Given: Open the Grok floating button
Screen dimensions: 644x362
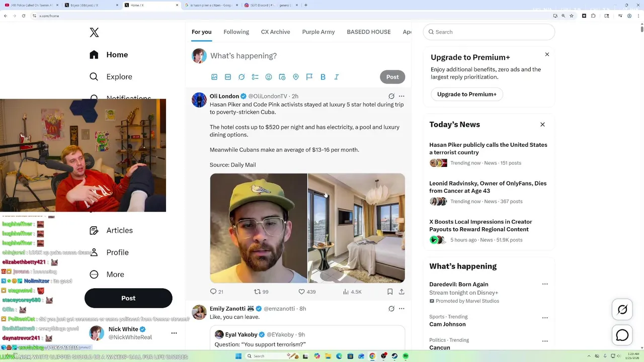Looking at the screenshot, I should point(622,310).
